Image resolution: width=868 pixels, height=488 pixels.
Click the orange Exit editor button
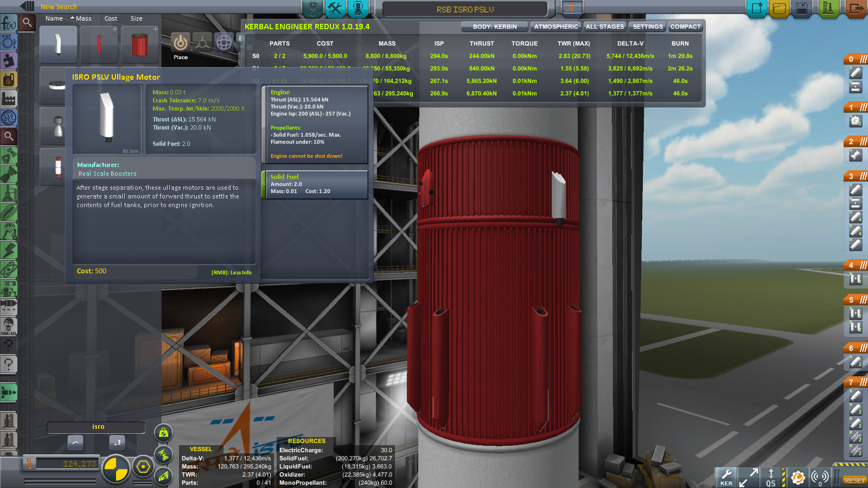point(856,9)
